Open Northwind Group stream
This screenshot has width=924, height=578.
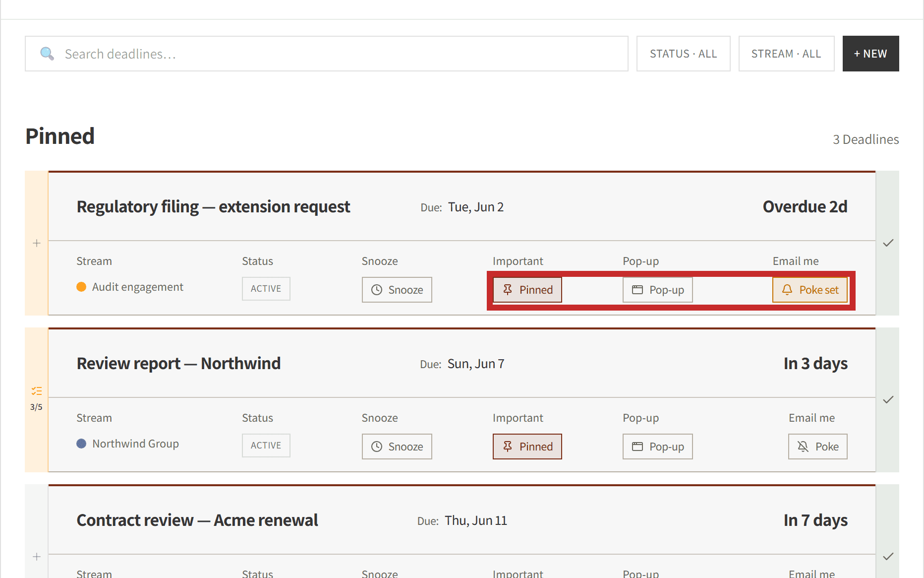click(x=135, y=444)
